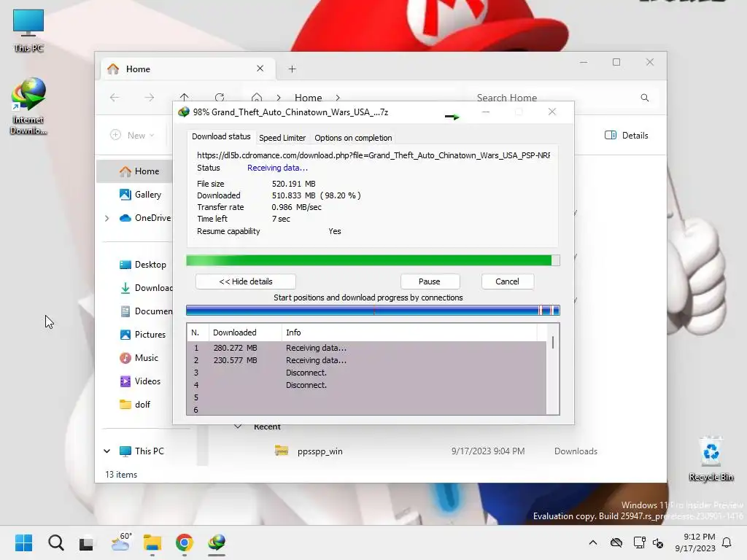Switch to the Download status tab

tap(221, 136)
